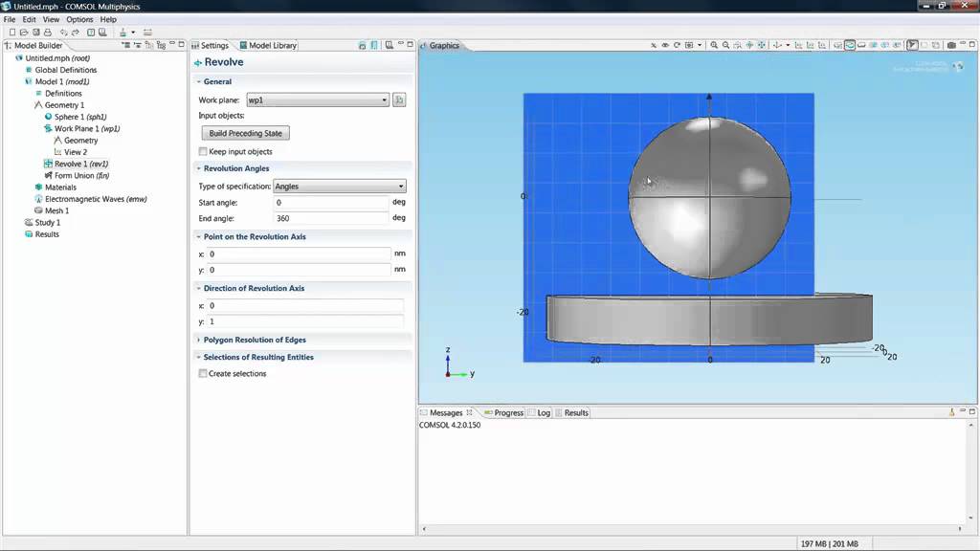Open help icon in Settings header
Image resolution: width=980 pixels, height=551 pixels.
[389, 45]
